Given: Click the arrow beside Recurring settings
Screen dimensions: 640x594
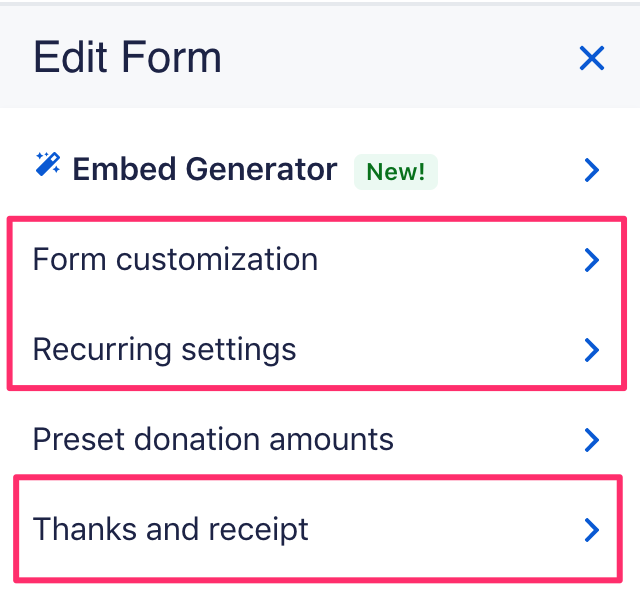Looking at the screenshot, I should point(592,350).
